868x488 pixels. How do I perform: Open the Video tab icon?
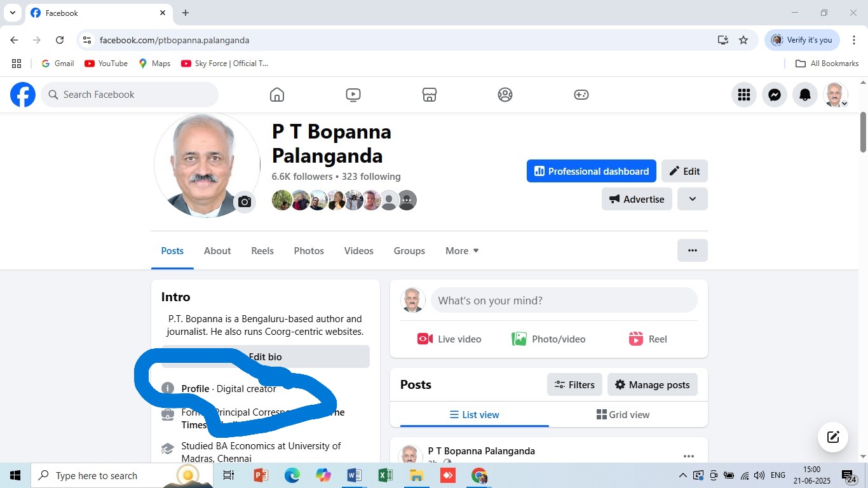[353, 95]
